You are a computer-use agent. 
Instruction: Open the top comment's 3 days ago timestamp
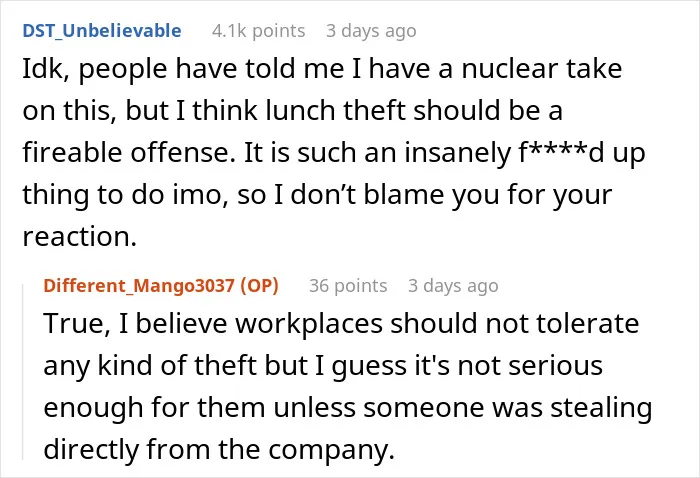371,31
